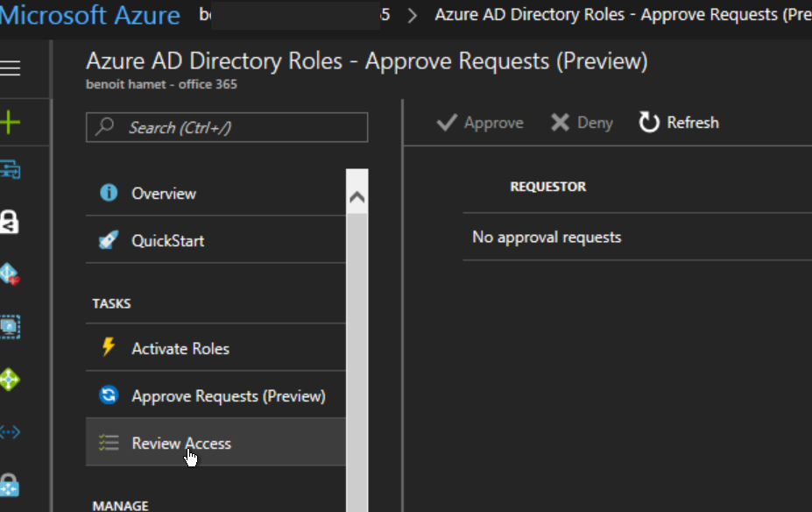Open the Overview menu item
Screen dimensions: 812x512
click(x=164, y=193)
